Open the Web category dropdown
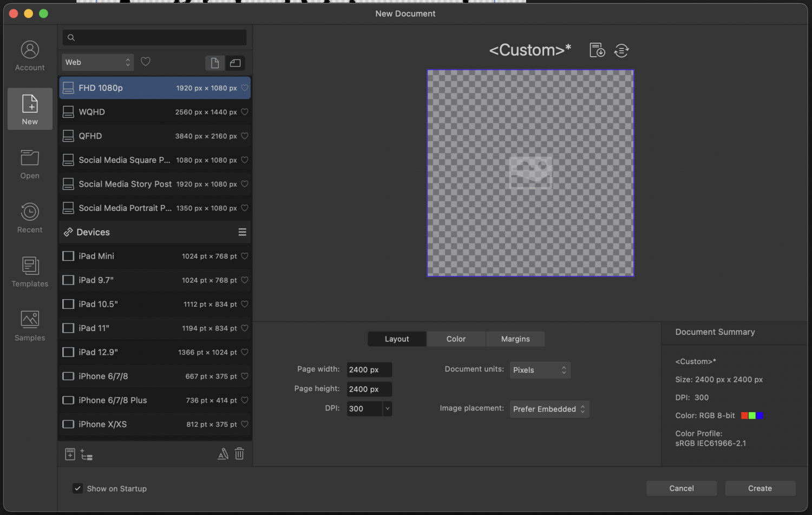The width and height of the screenshot is (812, 515). (97, 62)
